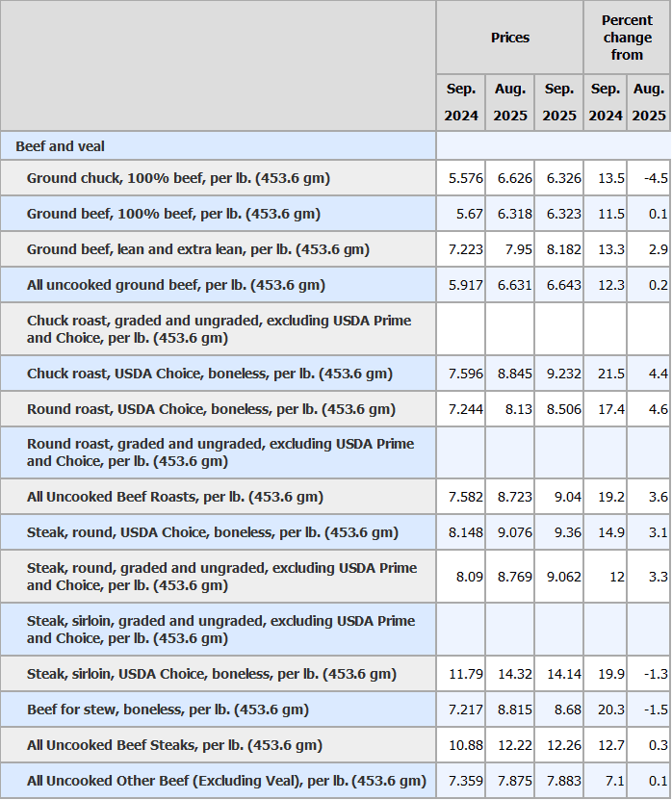Click the Round roast USDA Choice row label

click(x=212, y=409)
